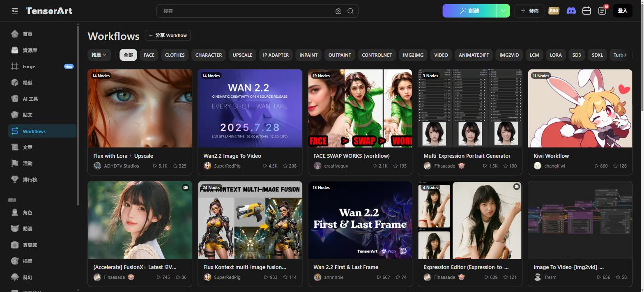Open AI 工具 in sidebar

tap(42, 99)
